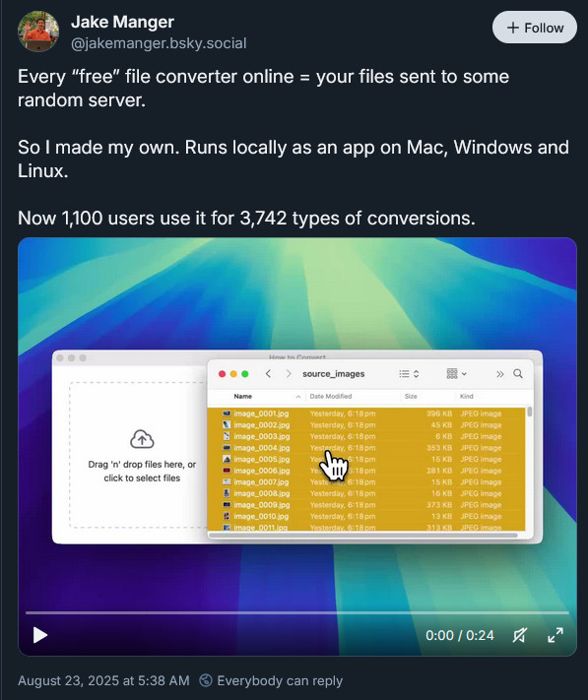Viewport: 588px width, 700px height.
Task: Go back in Finder with left chevron
Action: point(268,374)
